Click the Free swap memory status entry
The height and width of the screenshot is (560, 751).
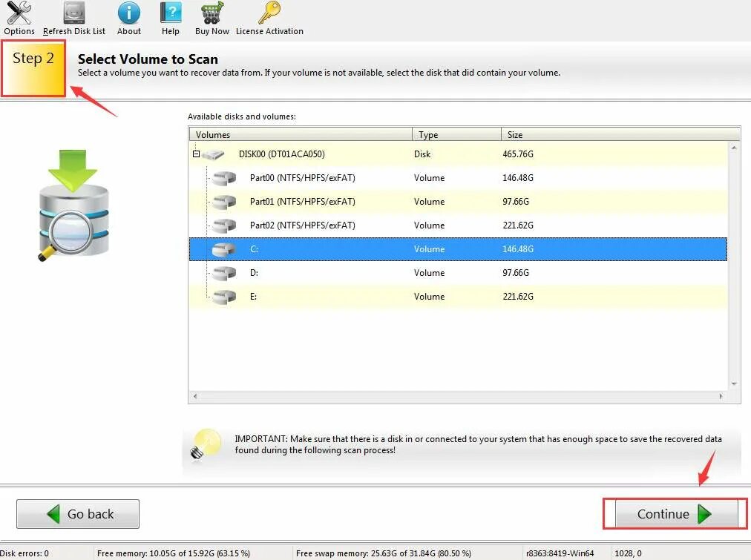pyautogui.click(x=383, y=553)
